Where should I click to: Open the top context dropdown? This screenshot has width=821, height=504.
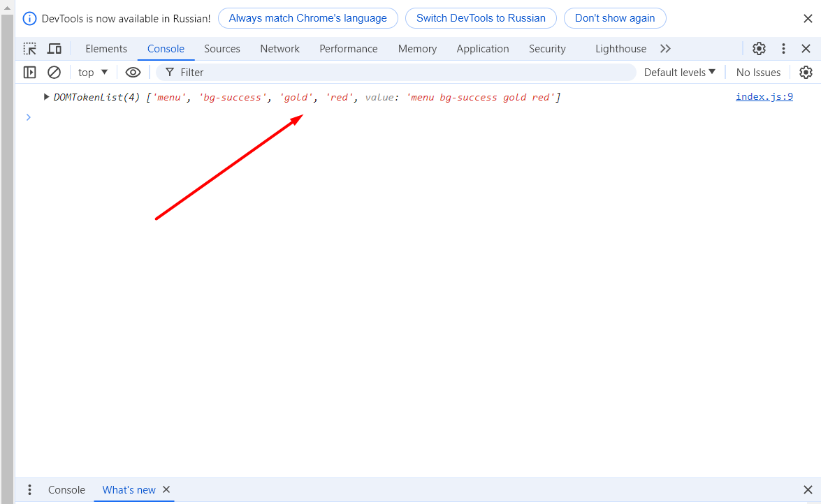[x=93, y=72]
